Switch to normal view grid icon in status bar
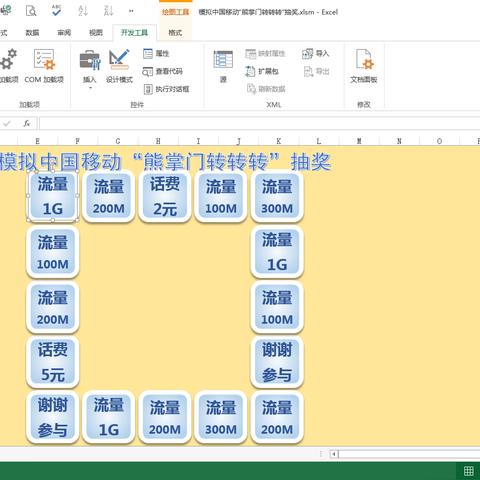Screen dimensions: 480x480 click(468, 471)
